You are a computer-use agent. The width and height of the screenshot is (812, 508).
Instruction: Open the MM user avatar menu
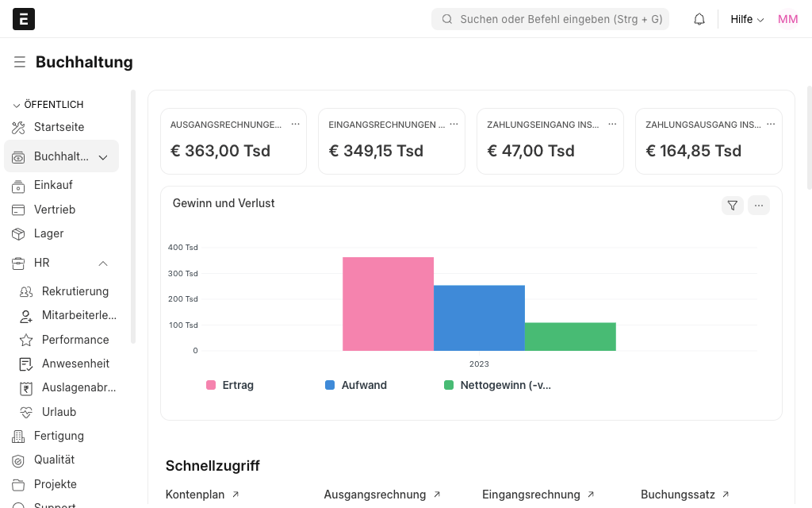(x=787, y=19)
